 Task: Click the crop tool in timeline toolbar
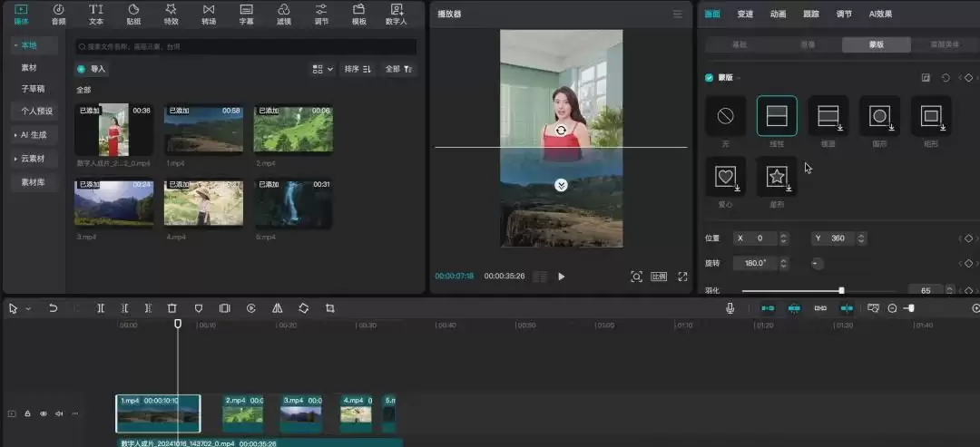pos(330,308)
